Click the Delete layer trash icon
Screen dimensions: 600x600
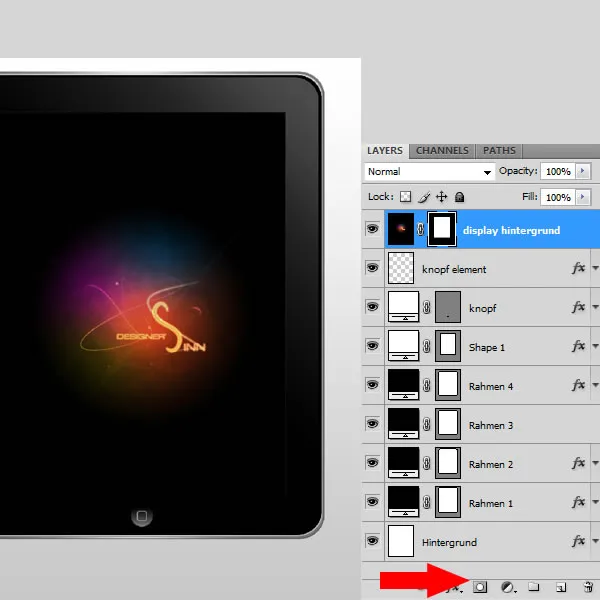coord(589,587)
